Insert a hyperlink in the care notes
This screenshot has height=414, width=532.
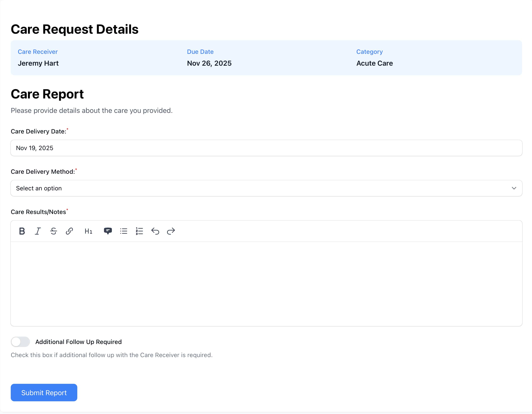(69, 231)
